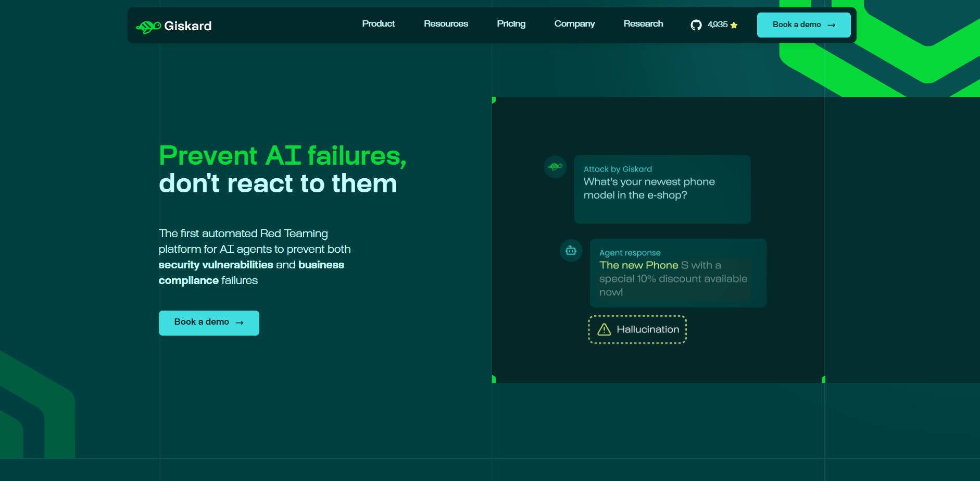Open the GitHub octocat icon link
Screen dimensions: 980x481
(696, 25)
